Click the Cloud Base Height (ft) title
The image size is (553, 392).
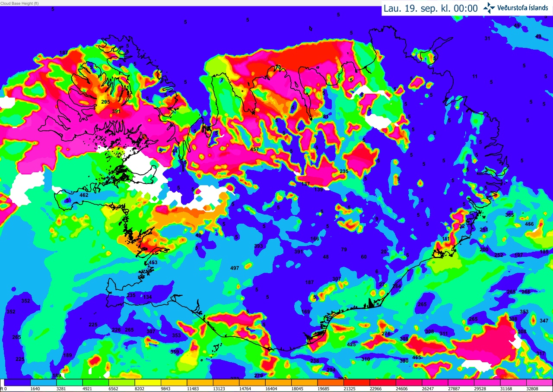point(19,3)
